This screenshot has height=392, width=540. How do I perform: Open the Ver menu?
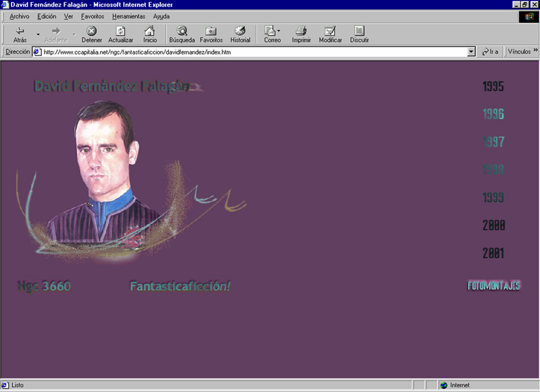[68, 16]
